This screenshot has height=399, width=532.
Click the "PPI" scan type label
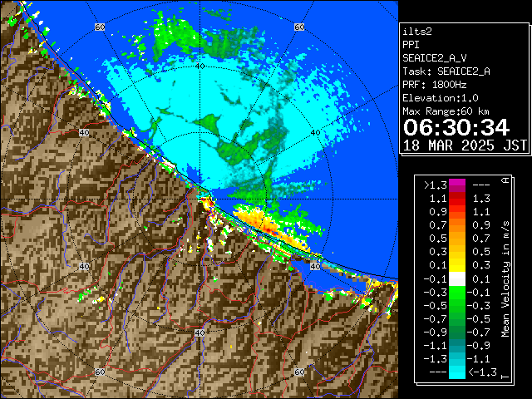411,45
